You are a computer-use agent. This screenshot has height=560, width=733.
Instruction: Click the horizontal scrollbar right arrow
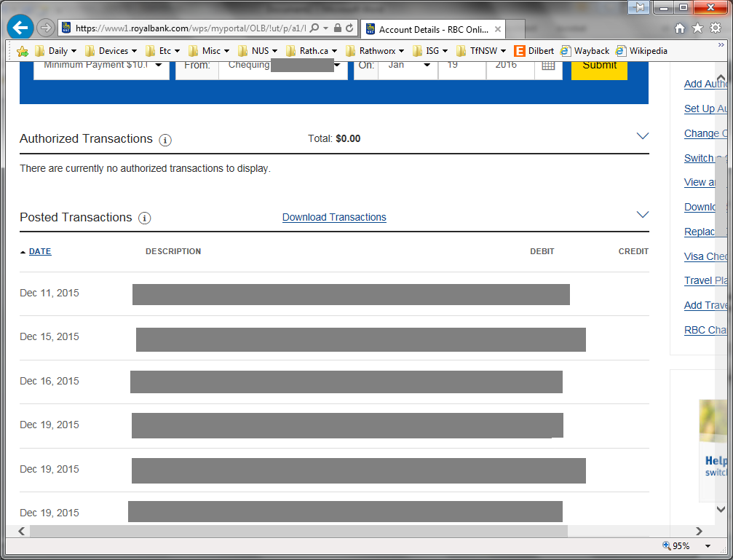[699, 532]
